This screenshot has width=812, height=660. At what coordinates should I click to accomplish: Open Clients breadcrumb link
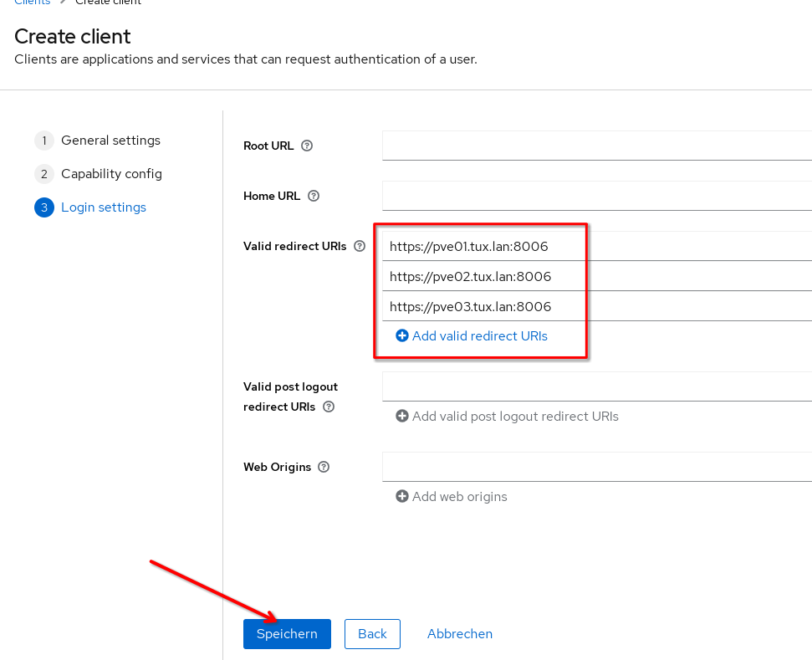pyautogui.click(x=32, y=3)
